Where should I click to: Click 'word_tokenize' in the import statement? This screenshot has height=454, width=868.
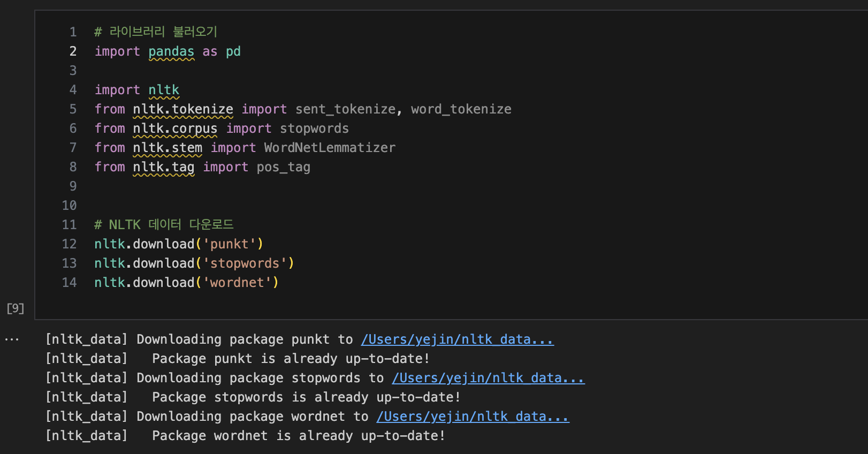461,109
